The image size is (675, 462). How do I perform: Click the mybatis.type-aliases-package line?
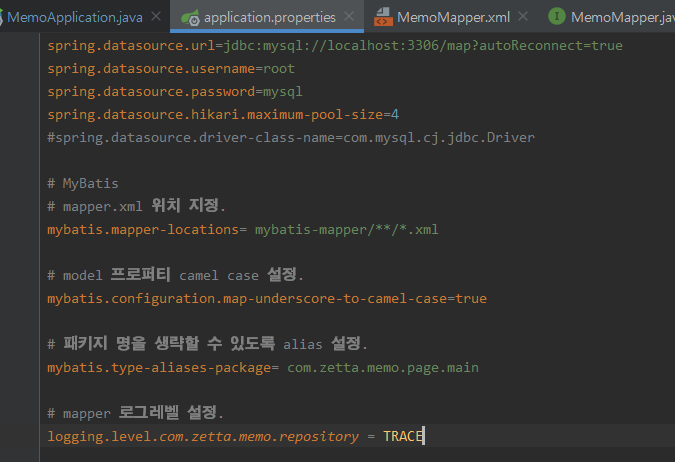[x=263, y=368]
